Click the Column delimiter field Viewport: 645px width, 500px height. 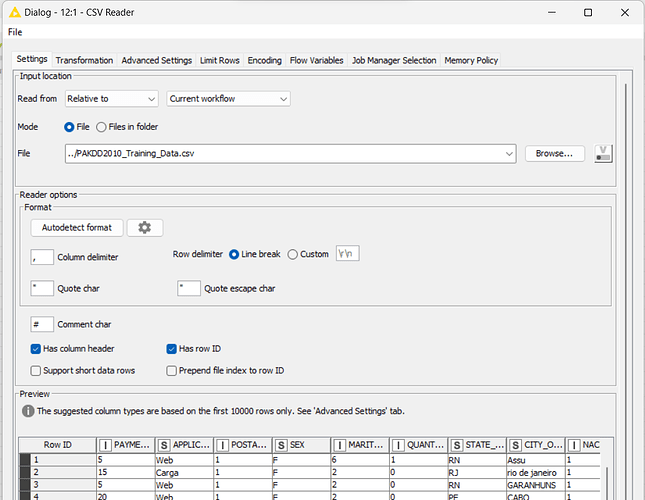pyautogui.click(x=42, y=257)
